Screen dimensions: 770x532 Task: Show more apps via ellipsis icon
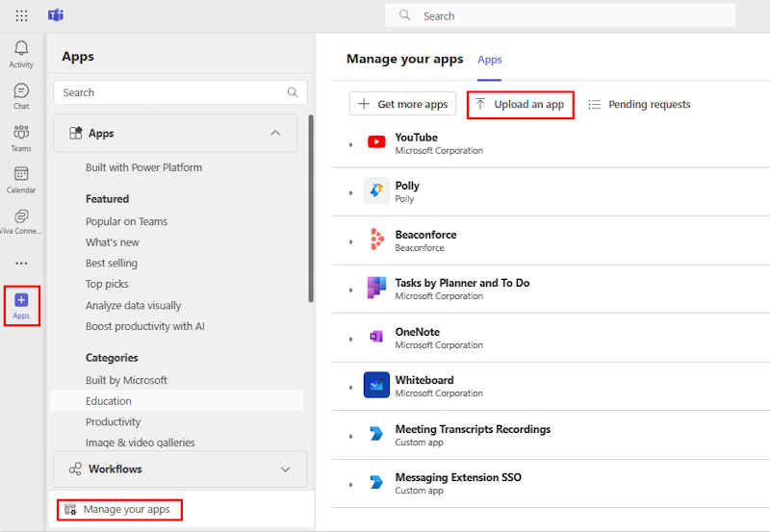click(x=21, y=264)
